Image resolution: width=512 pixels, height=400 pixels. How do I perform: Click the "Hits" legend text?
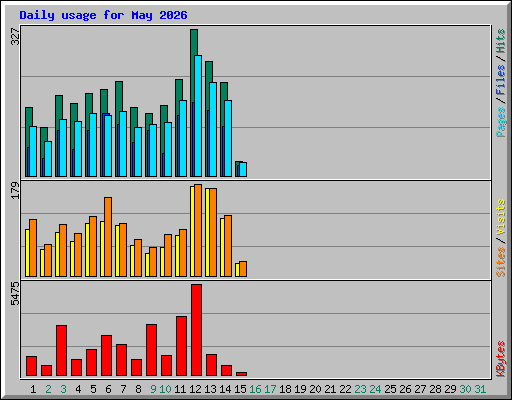pyautogui.click(x=501, y=41)
